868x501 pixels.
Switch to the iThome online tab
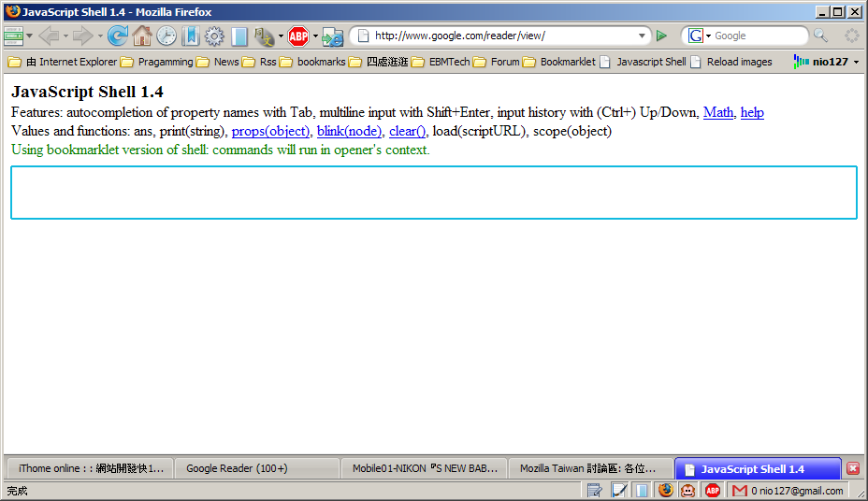click(90, 468)
